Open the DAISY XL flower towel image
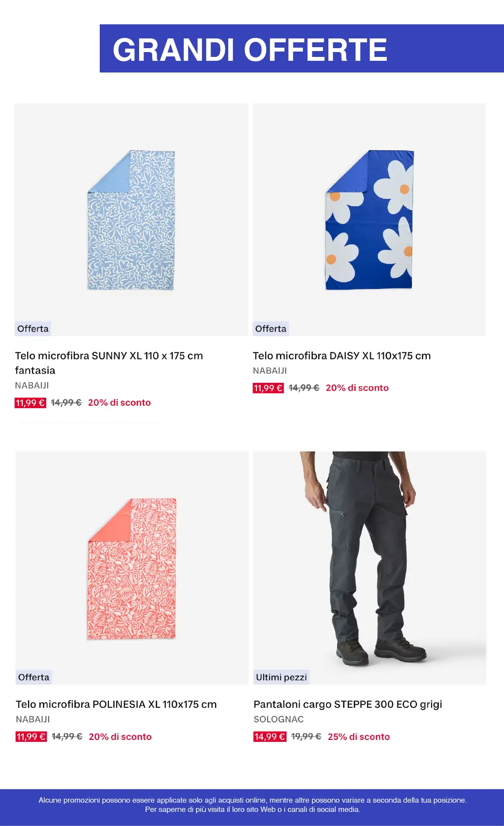504x826 pixels. tap(369, 220)
